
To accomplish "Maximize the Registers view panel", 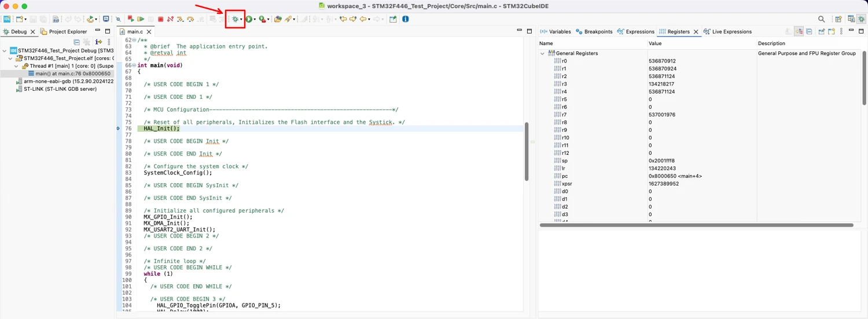I will pos(861,31).
